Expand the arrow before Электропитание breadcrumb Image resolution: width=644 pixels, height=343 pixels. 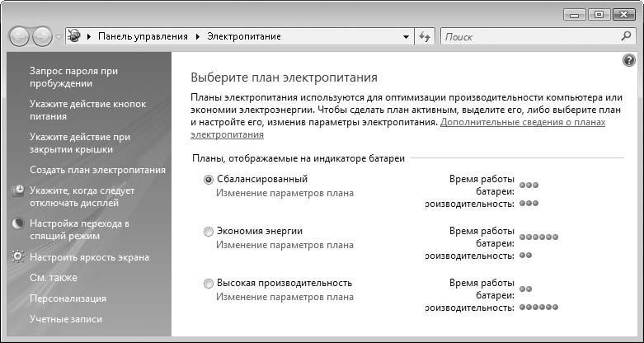click(198, 36)
